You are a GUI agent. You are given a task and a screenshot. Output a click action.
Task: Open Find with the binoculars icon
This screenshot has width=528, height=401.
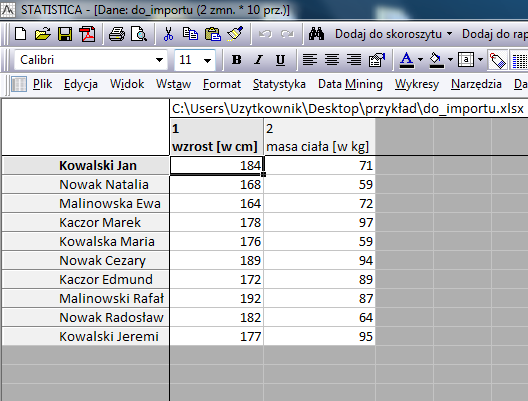pyautogui.click(x=317, y=34)
